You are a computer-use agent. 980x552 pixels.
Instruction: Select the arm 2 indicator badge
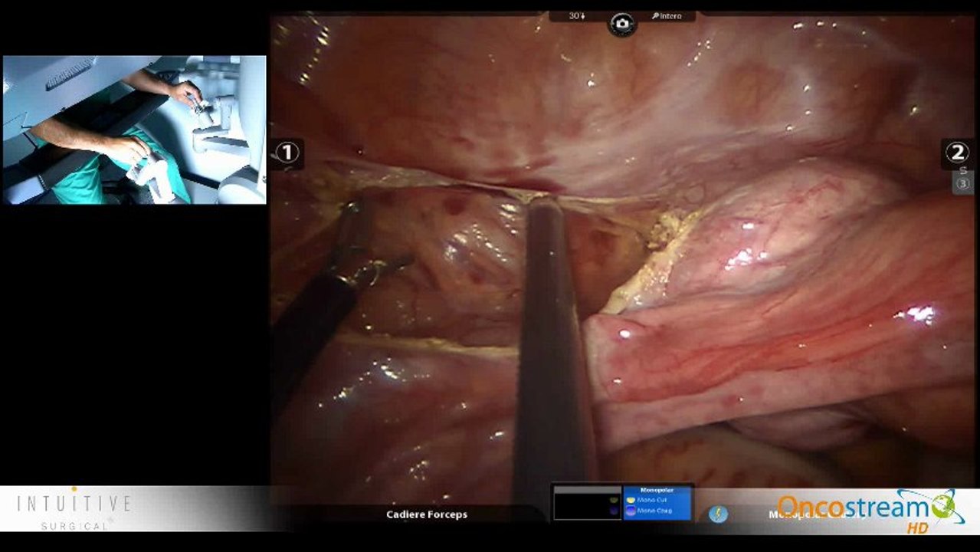[x=957, y=153]
